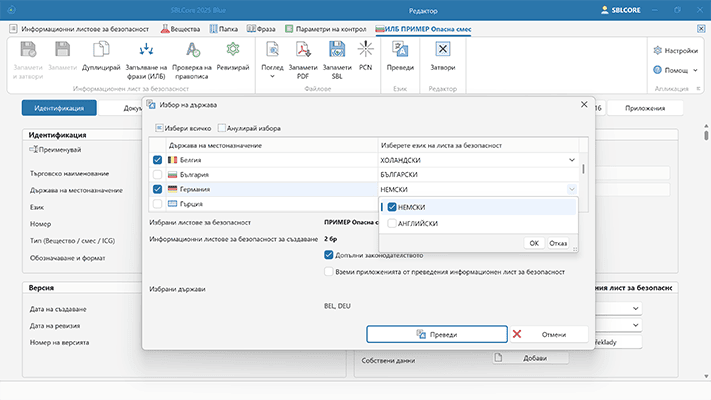This screenshot has width=711, height=400.
Task: Open the Помощ dropdown
Action: tap(675, 70)
